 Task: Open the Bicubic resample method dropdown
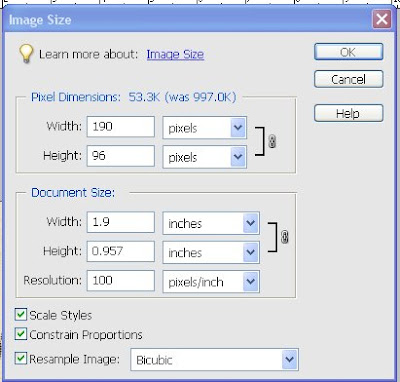(214, 359)
